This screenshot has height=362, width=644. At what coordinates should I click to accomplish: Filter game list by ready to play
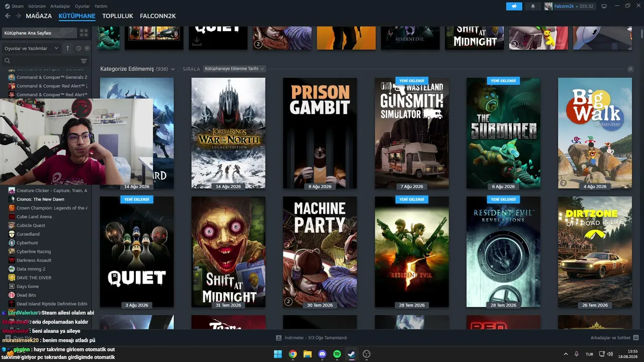(x=87, y=48)
